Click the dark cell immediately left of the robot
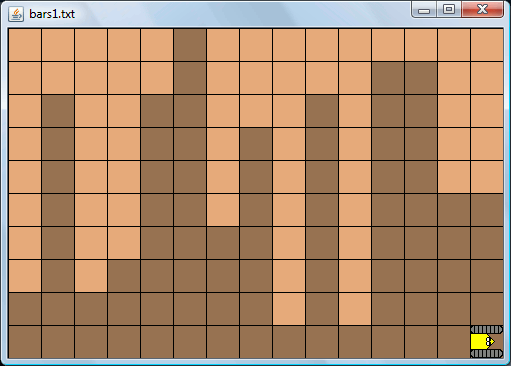 pos(454,342)
